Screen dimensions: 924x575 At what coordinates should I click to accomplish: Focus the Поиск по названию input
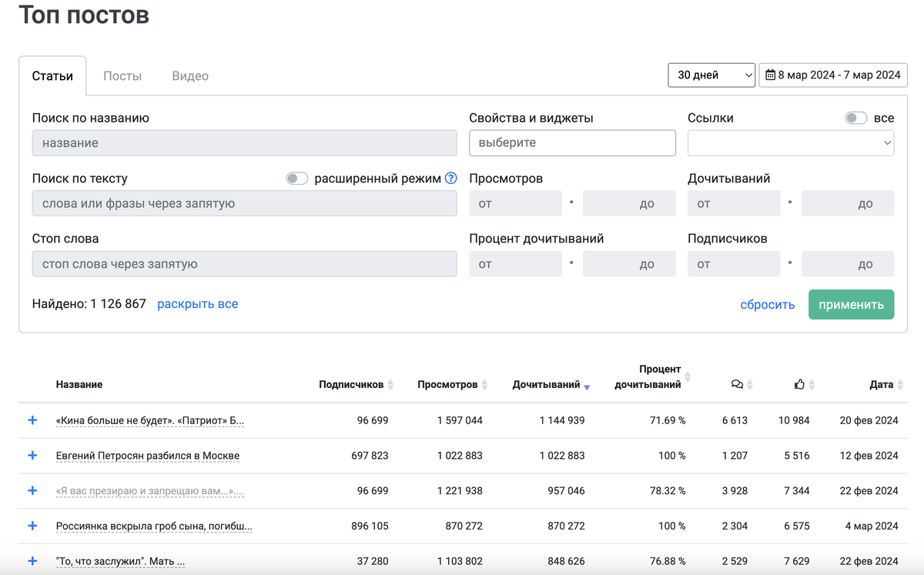click(244, 143)
